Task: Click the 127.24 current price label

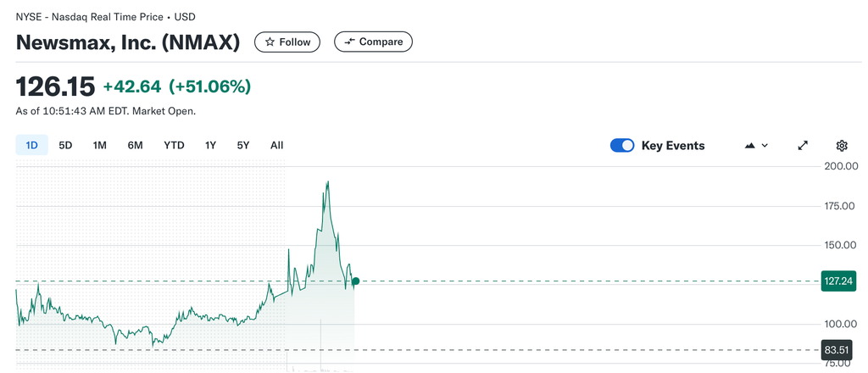Action: pyautogui.click(x=838, y=281)
